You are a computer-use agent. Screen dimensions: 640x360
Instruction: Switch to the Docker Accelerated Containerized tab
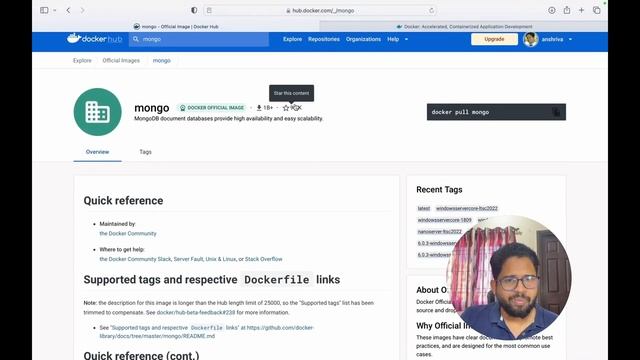coord(464,27)
